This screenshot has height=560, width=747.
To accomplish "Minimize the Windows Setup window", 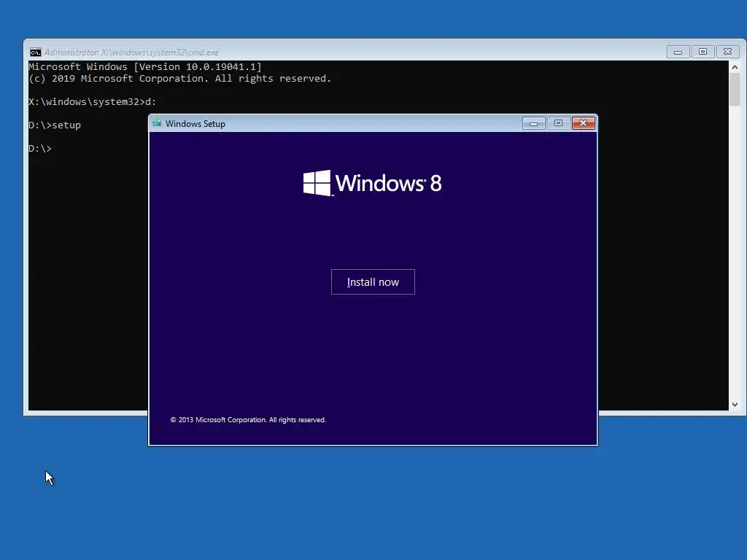I will point(533,123).
